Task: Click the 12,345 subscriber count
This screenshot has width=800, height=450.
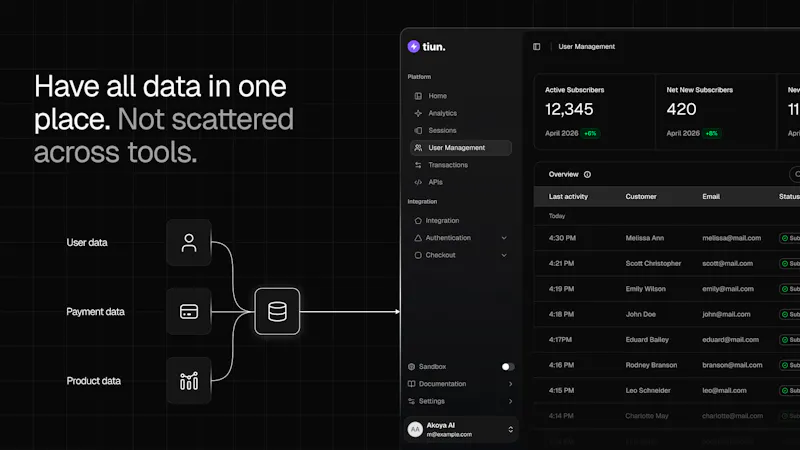Action: tap(569, 109)
